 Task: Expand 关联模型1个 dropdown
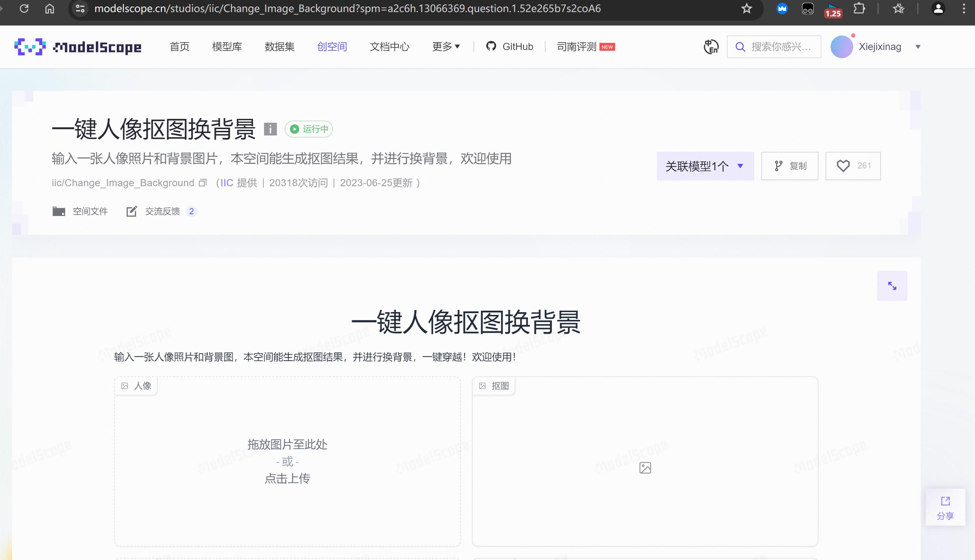coord(705,166)
